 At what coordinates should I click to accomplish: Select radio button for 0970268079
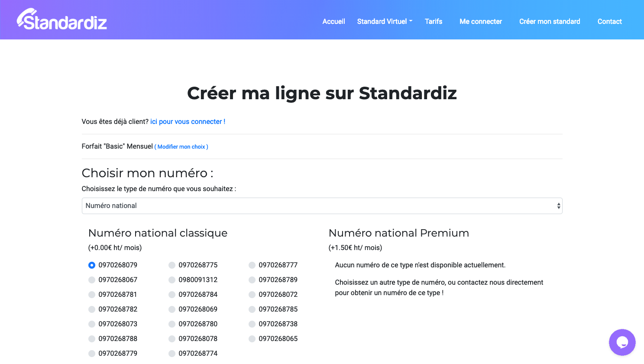point(92,265)
